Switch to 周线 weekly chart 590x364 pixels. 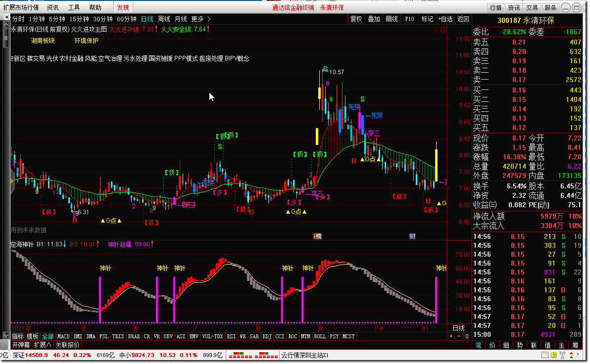(164, 19)
